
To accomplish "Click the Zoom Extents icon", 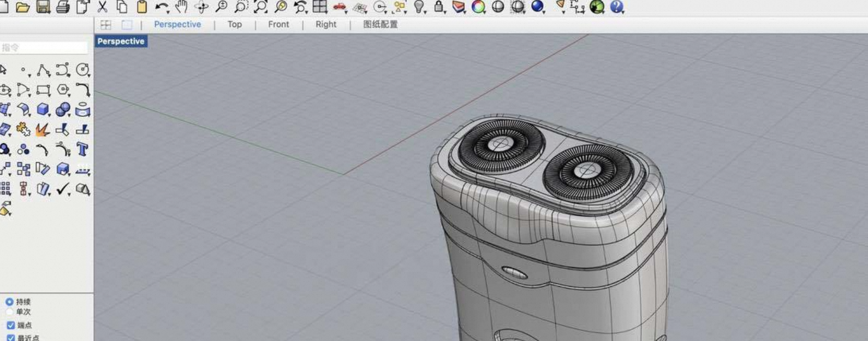I will pyautogui.click(x=260, y=7).
